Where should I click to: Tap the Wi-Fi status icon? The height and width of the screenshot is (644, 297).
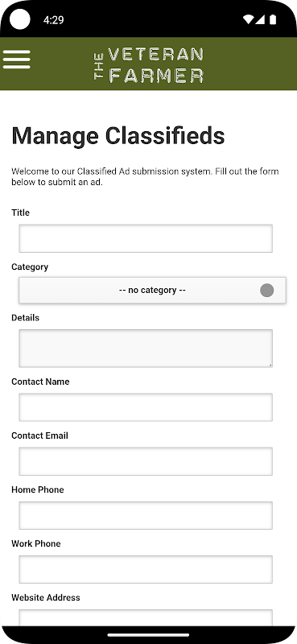click(248, 19)
